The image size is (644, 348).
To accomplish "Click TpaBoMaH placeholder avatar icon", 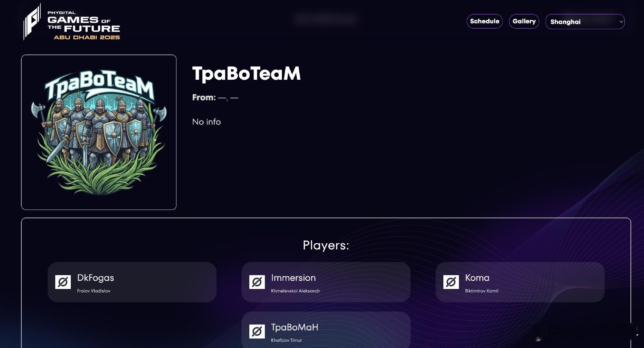I will click(257, 331).
